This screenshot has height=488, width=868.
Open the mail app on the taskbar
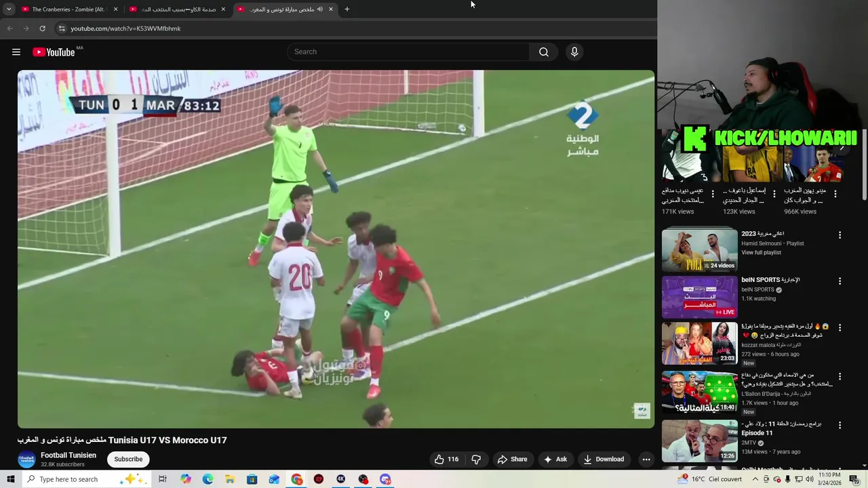(274, 479)
